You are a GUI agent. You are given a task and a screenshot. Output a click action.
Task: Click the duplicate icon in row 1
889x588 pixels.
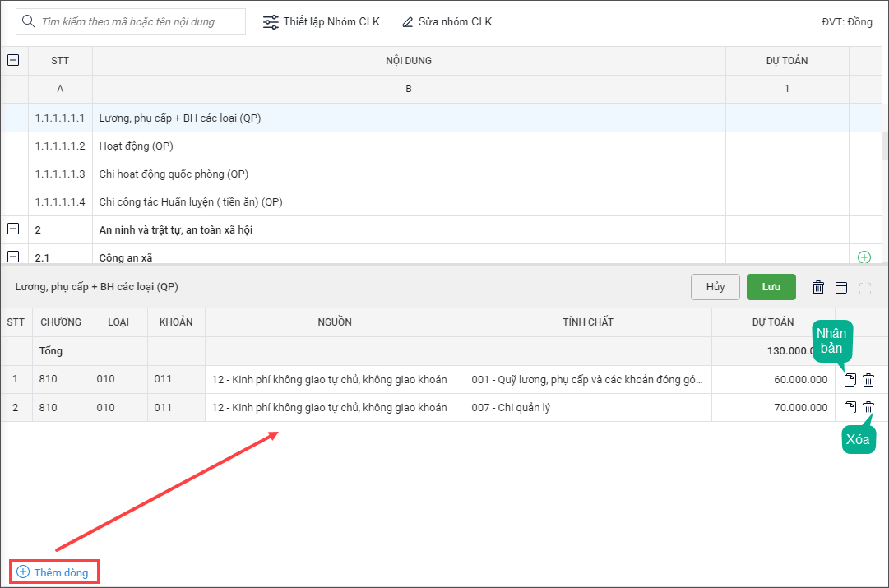click(850, 380)
